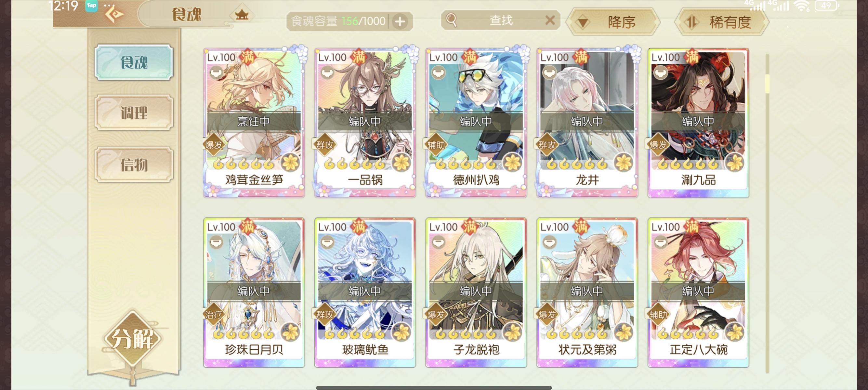The image size is (868, 390).
Task: Open the home pavilion icon
Action: (x=242, y=14)
